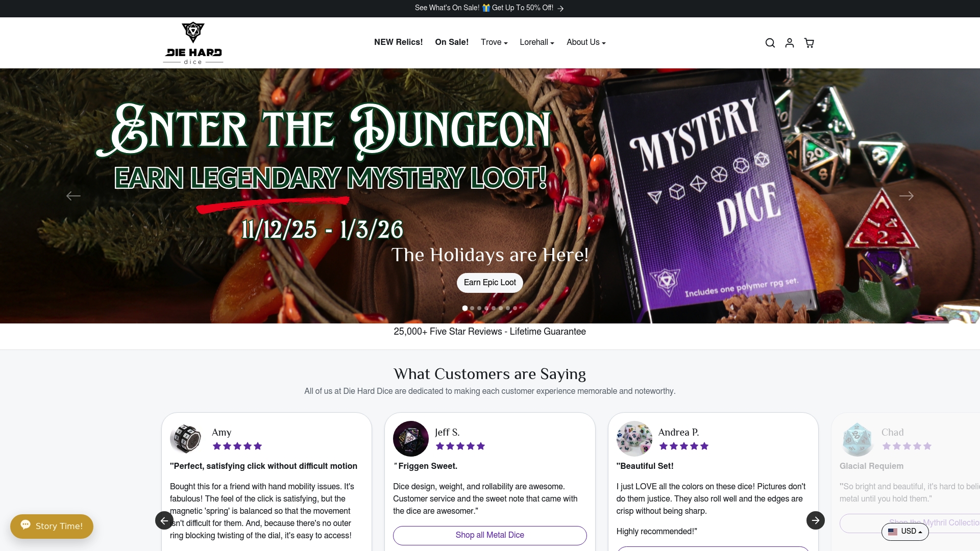
Task: Open the shopping cart
Action: pyautogui.click(x=809, y=43)
